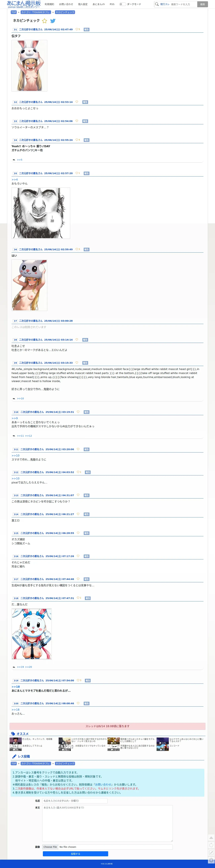Click the 本文 message text area
This screenshot has height=868, width=215.
pyautogui.click(x=107, y=823)
